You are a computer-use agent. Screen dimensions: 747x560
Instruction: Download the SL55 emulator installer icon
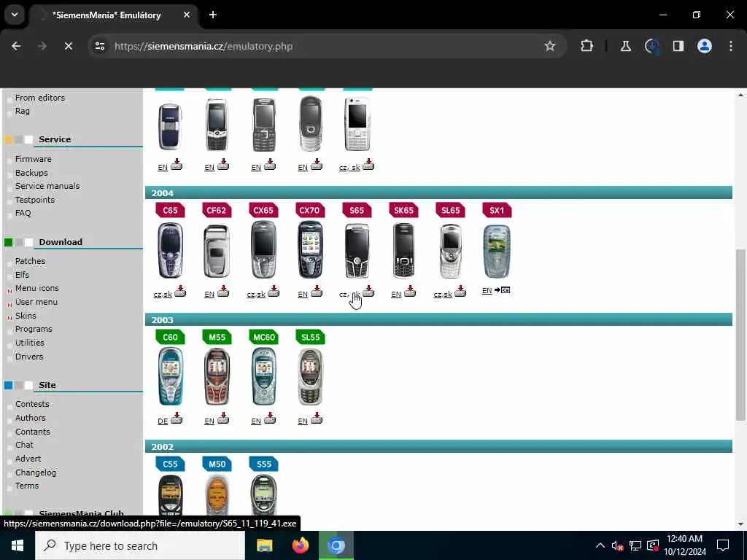(x=317, y=418)
